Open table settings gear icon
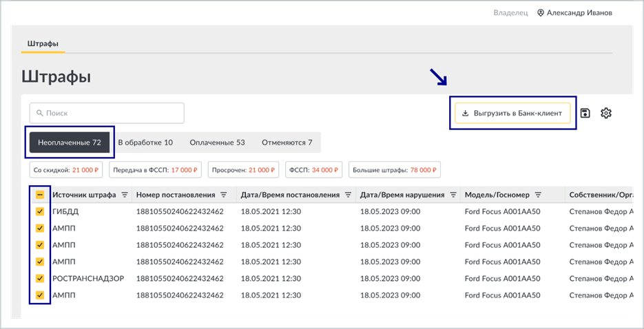This screenshot has height=329, width=644. point(606,113)
